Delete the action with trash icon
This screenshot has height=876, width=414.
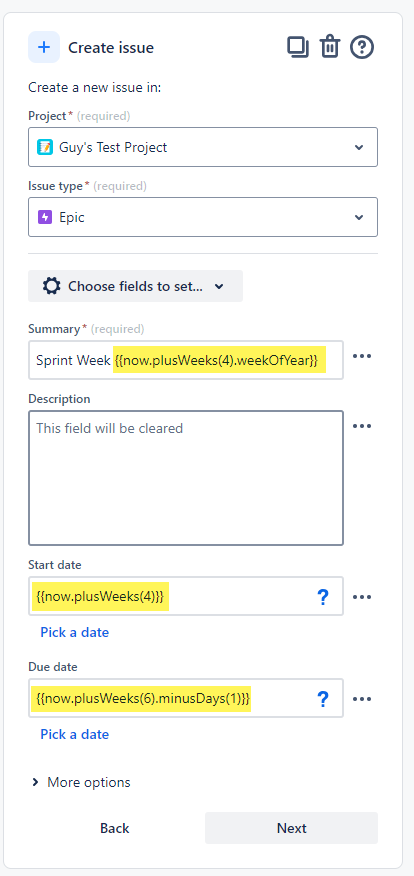click(330, 47)
